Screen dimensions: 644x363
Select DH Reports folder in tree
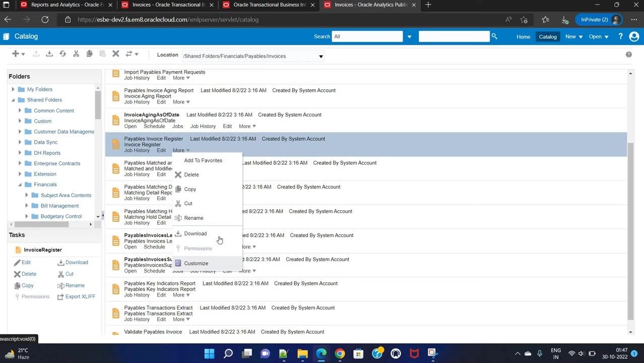(47, 153)
